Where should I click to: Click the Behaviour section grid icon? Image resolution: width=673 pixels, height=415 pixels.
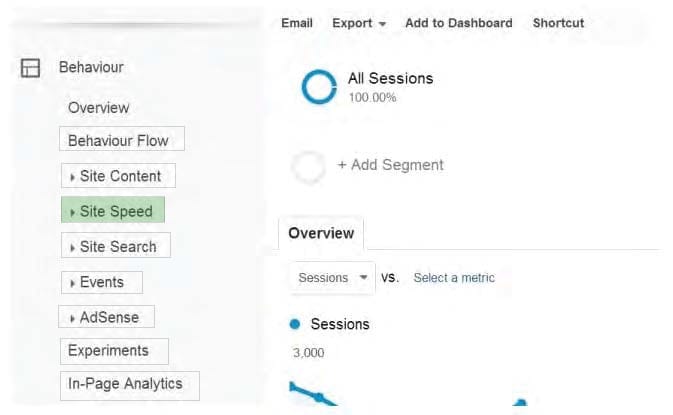[x=30, y=68]
